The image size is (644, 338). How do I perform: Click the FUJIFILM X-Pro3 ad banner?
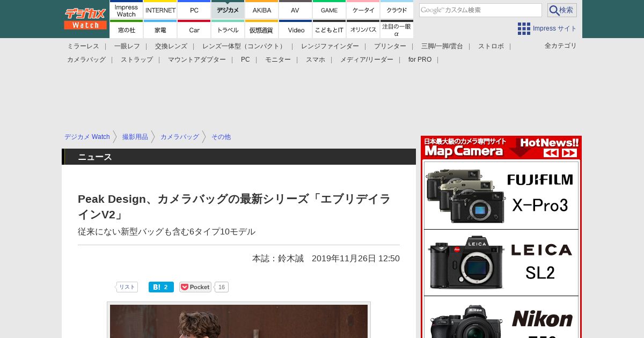point(501,195)
